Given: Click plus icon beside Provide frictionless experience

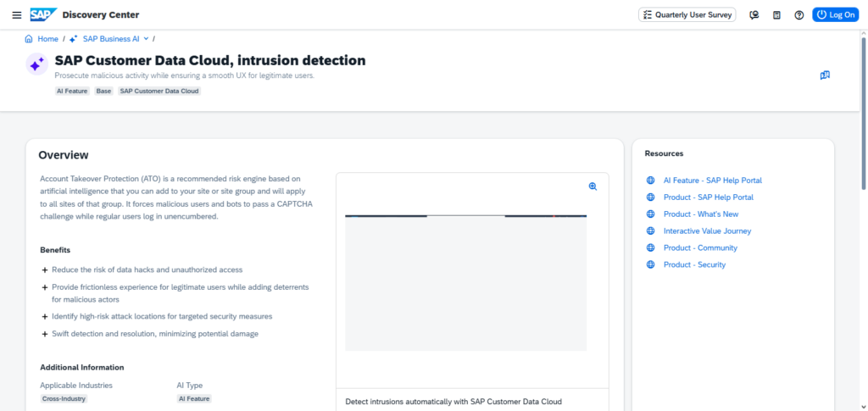Looking at the screenshot, I should (45, 287).
